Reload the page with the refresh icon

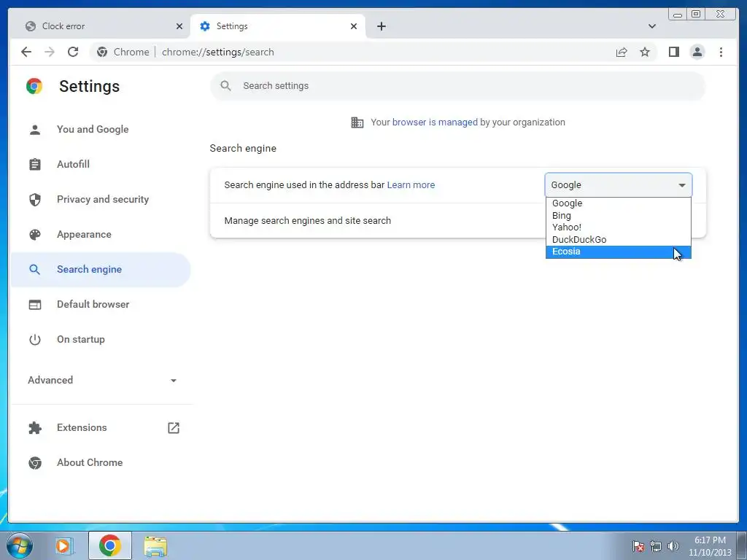73,52
